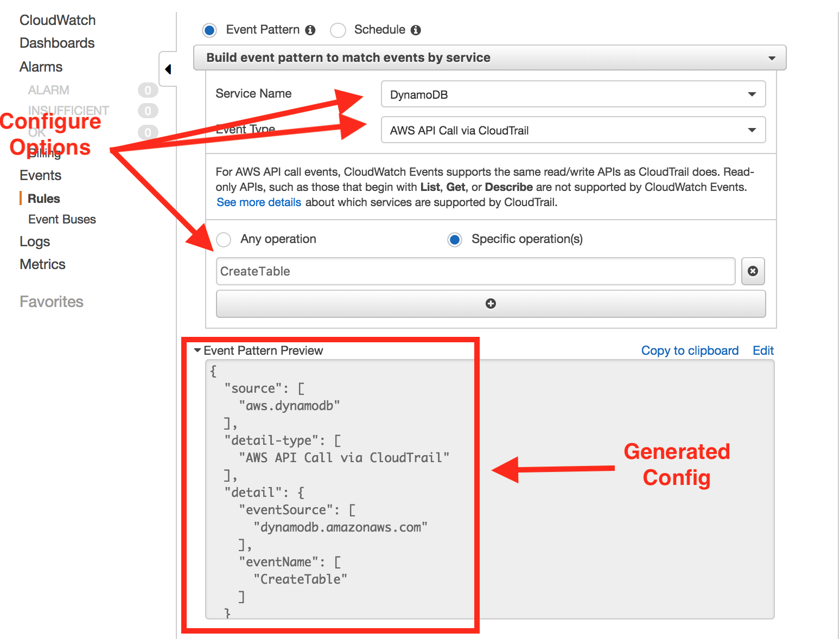Viewport: 840px width, 639px height.
Task: Open the Schedule info tooltip
Action: coord(416,30)
